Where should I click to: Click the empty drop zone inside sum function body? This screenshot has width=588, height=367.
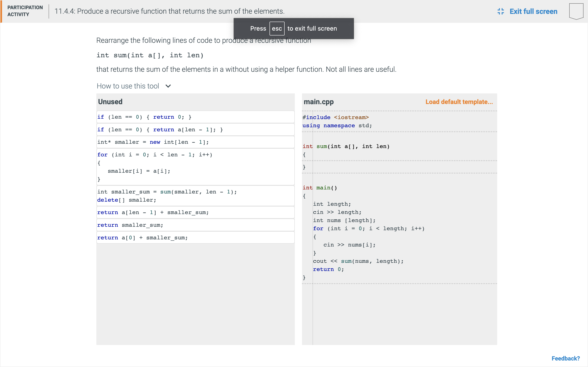(399, 161)
